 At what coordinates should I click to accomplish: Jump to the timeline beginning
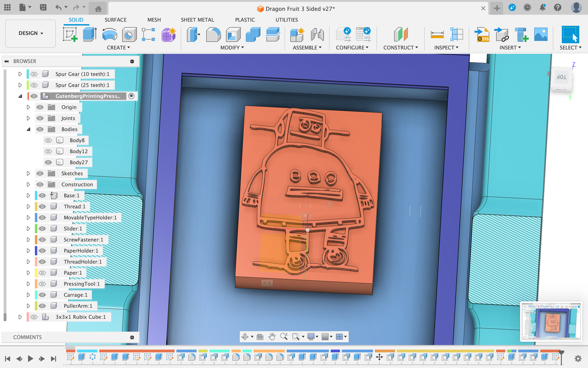(8, 358)
